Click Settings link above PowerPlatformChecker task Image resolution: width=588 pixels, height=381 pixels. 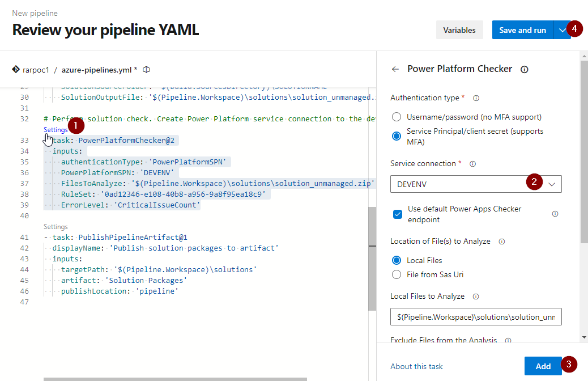[x=56, y=130]
